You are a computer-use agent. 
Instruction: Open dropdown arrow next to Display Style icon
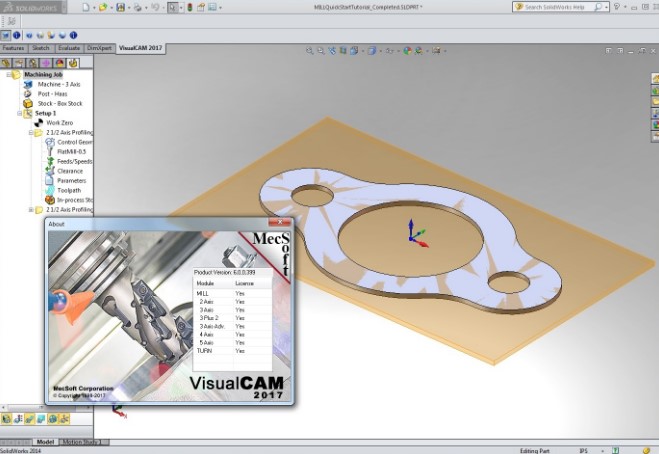(x=380, y=51)
